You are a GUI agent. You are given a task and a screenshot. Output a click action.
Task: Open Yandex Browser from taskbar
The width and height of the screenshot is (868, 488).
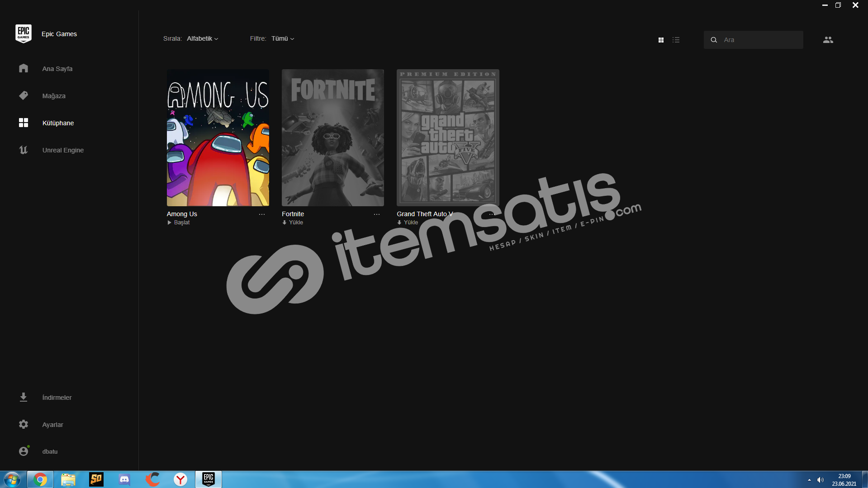click(180, 479)
